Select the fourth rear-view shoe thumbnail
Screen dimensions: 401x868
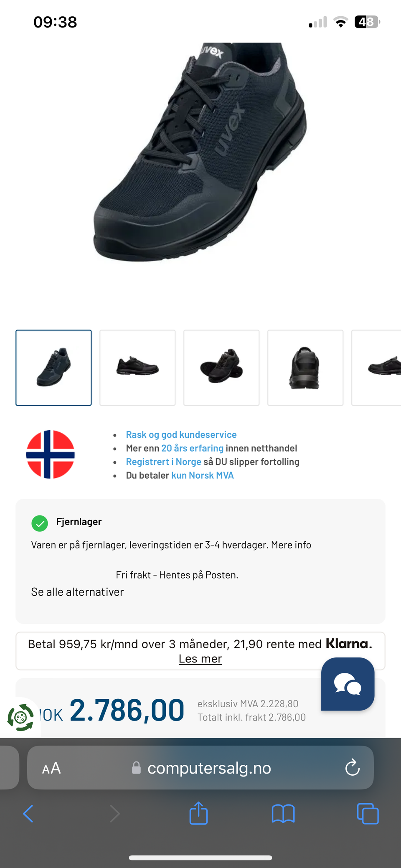305,368
